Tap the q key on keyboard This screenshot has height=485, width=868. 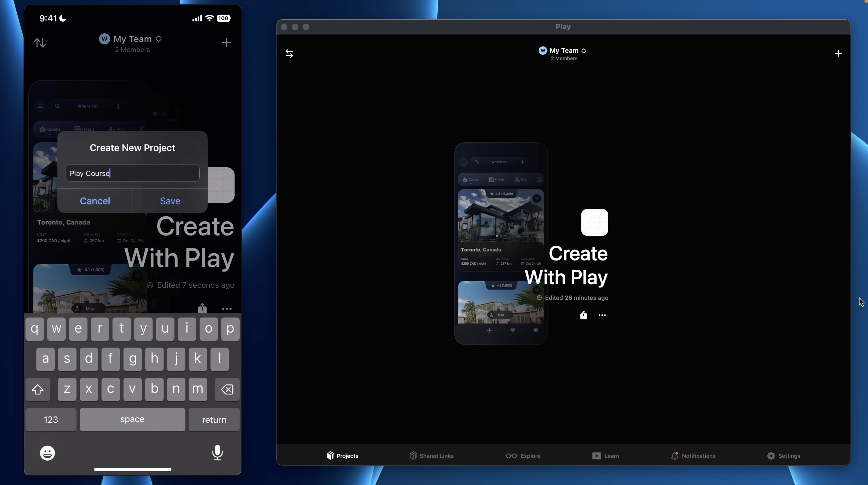point(35,329)
